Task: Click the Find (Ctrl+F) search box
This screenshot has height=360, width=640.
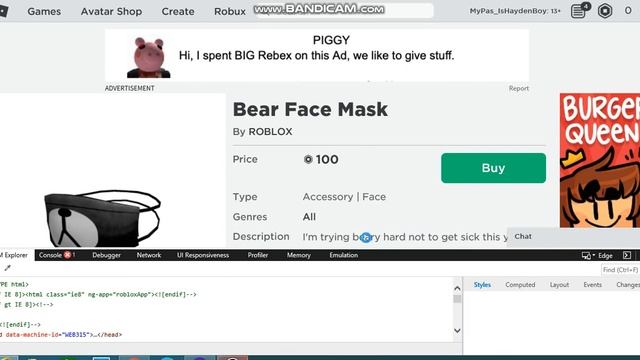Action: (x=620, y=270)
